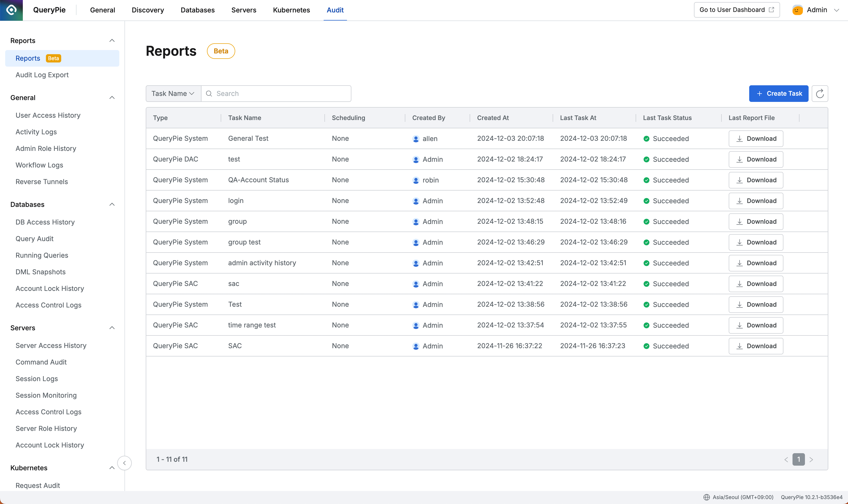Click robin's user icon in QA-Account Status row

(x=416, y=180)
